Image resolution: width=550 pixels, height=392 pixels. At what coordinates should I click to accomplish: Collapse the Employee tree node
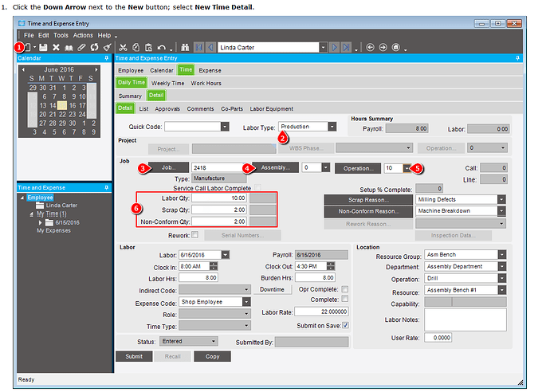[x=22, y=198]
